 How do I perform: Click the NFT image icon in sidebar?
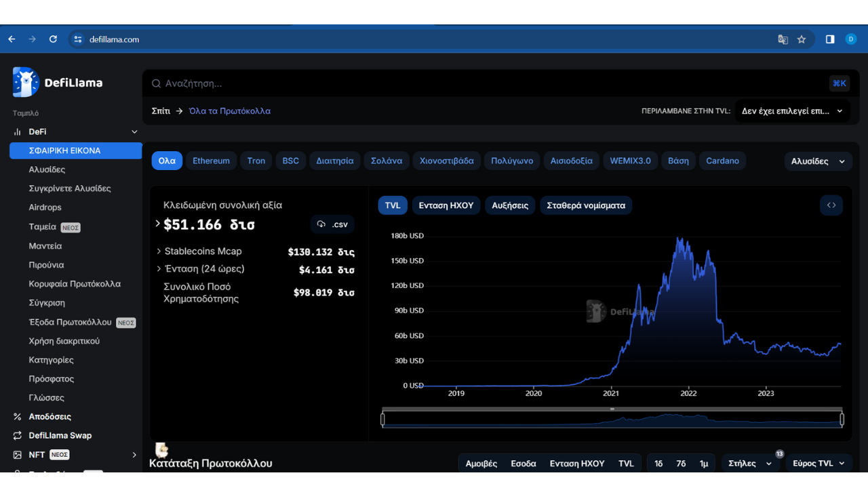pyautogui.click(x=18, y=455)
